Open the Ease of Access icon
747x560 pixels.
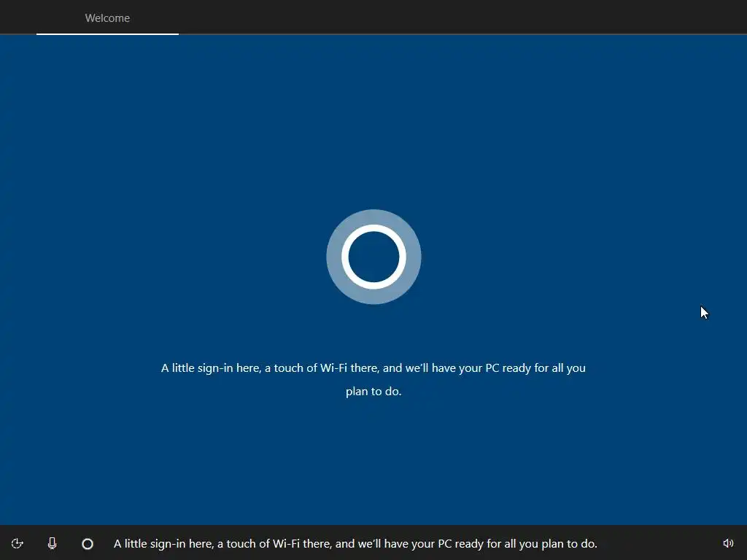18,543
